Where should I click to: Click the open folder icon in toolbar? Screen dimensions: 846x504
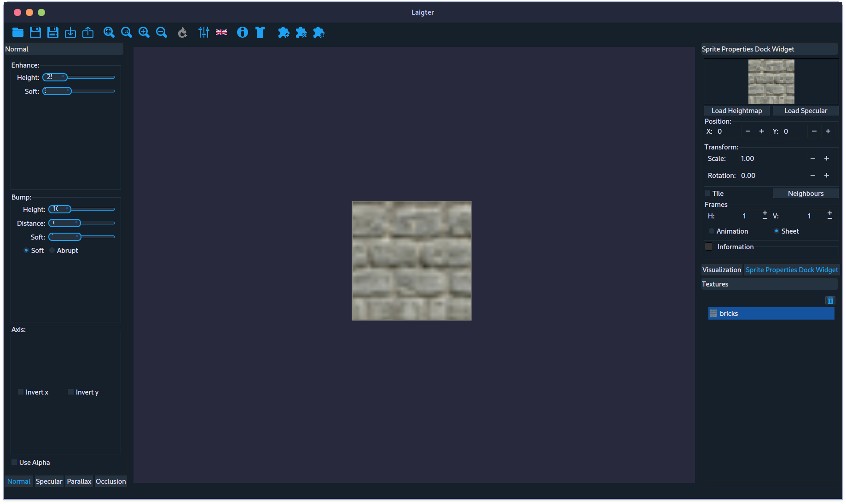pyautogui.click(x=18, y=32)
